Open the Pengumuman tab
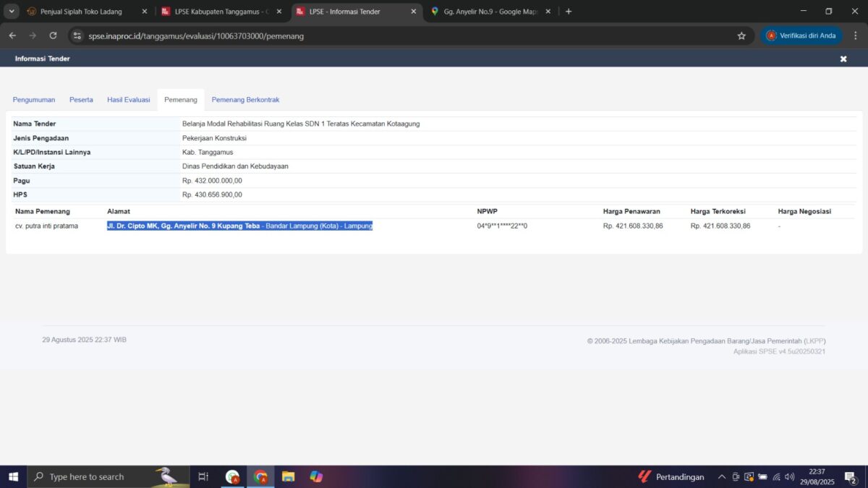 click(34, 100)
